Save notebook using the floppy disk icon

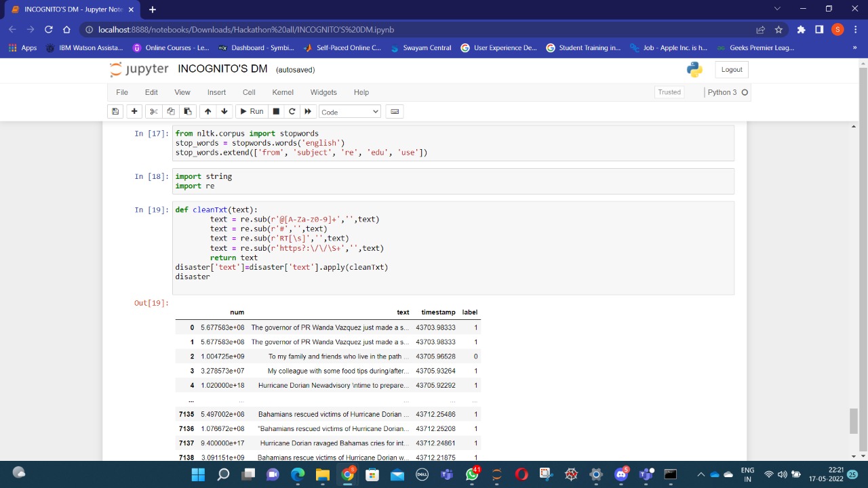[x=115, y=111]
